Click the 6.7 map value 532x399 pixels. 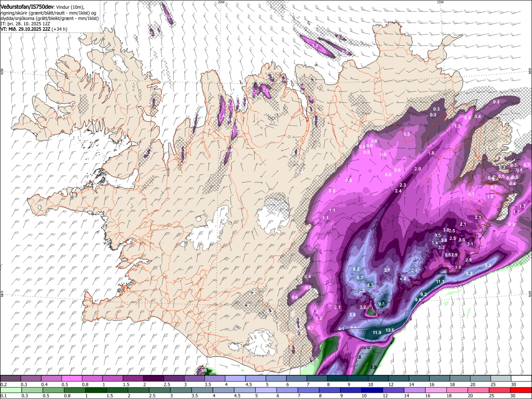(x=360, y=278)
